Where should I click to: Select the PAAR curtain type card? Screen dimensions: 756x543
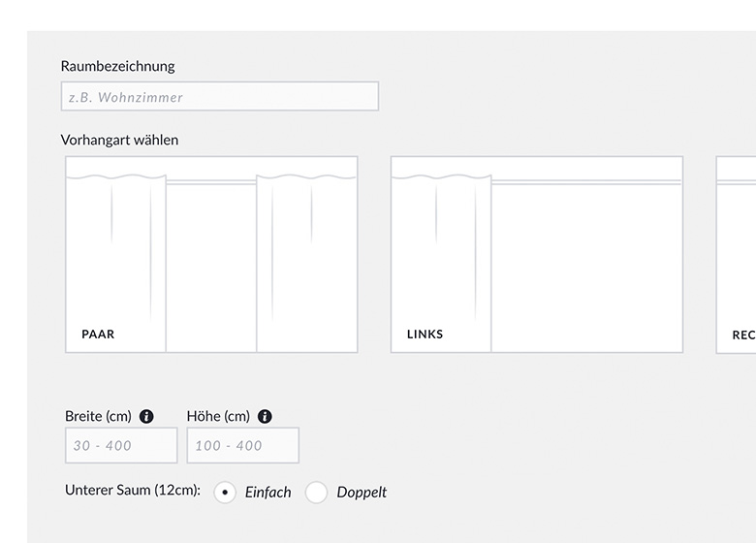(x=211, y=255)
